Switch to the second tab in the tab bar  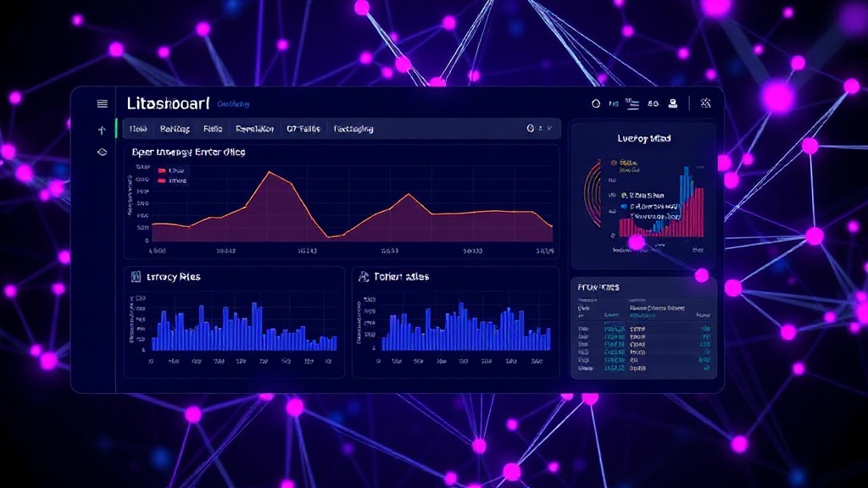(175, 129)
